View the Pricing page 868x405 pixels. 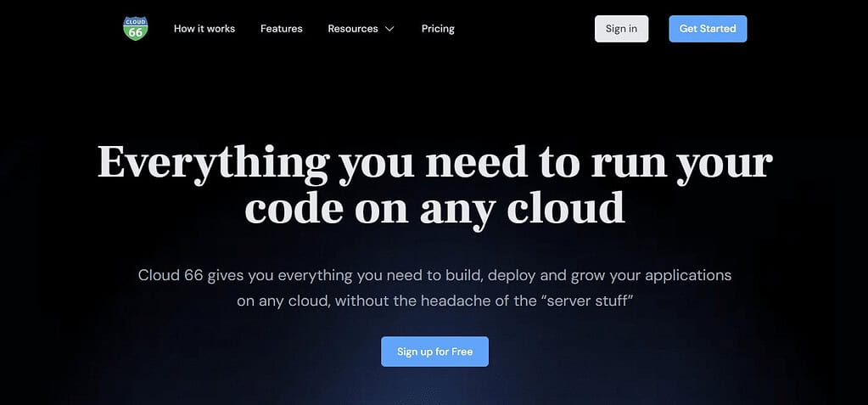tap(438, 29)
